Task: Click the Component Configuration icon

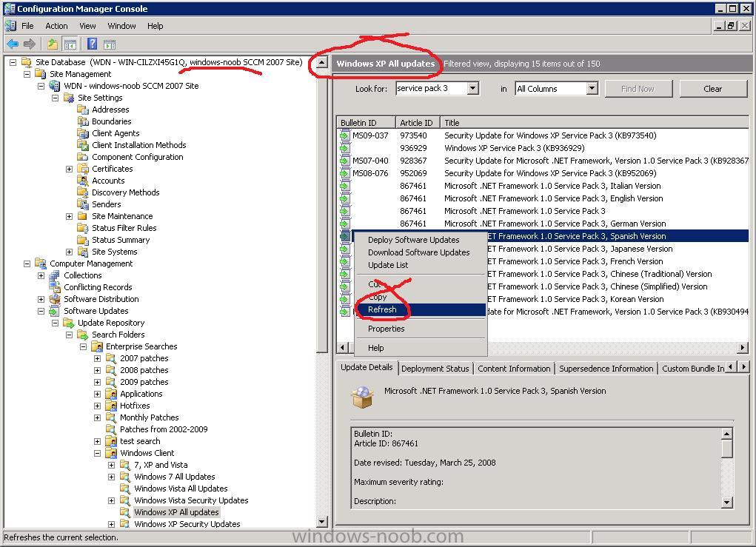Action: pos(83,157)
